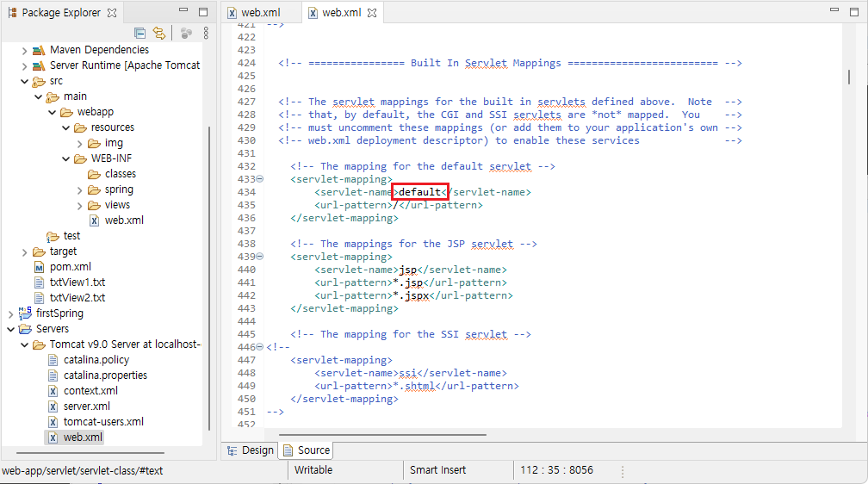Expand Maven Dependencies node
The height and width of the screenshot is (484, 868).
24,51
